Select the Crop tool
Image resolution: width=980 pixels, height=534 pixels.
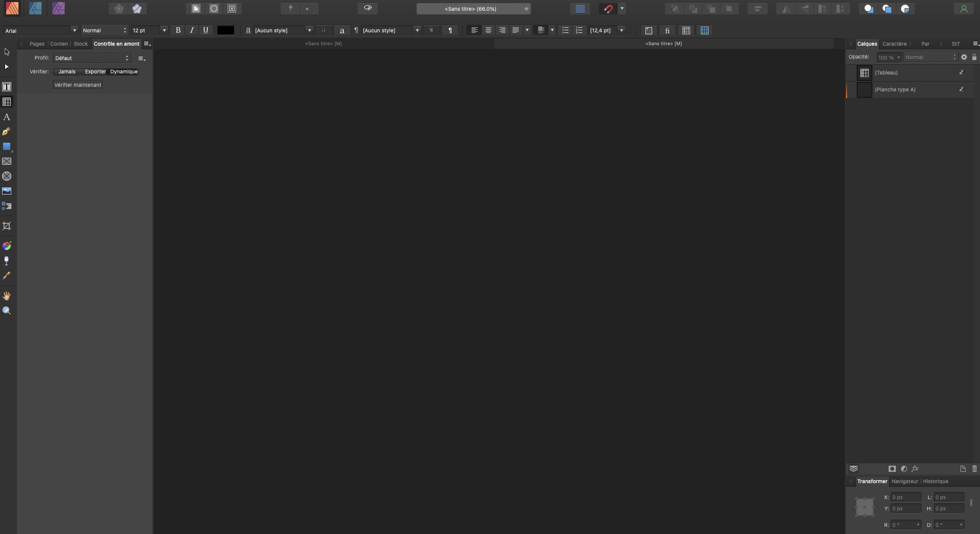(x=7, y=226)
